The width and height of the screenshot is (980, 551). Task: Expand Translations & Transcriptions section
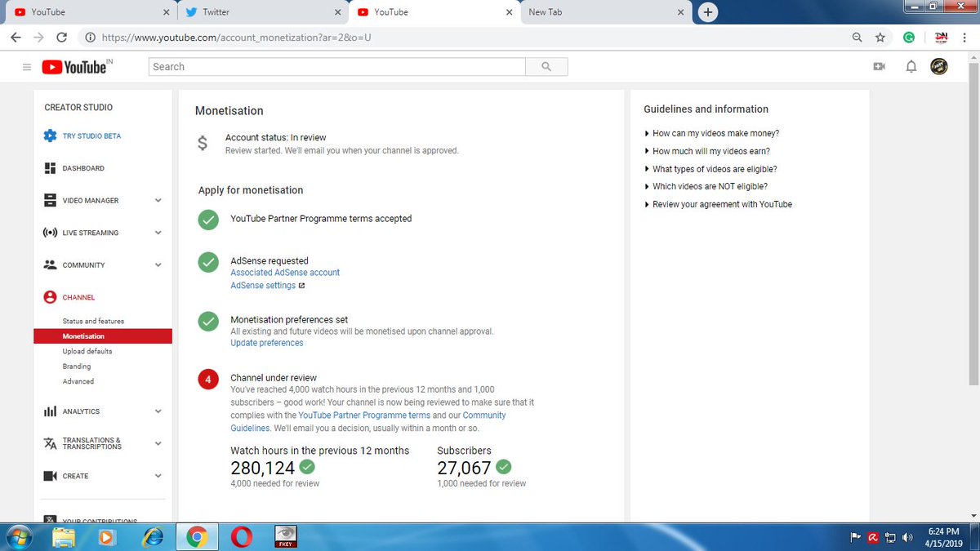coord(158,443)
